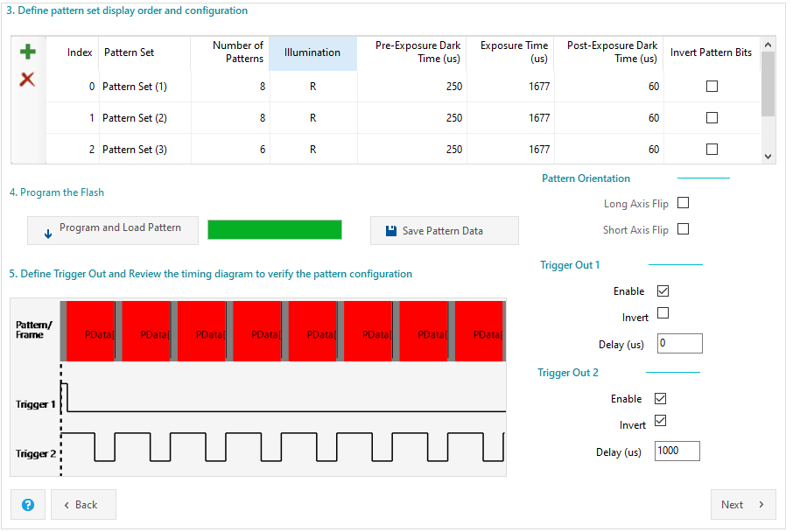The image size is (793, 532).
Task: Click Trigger Out 1 Delay input field
Action: 680,343
